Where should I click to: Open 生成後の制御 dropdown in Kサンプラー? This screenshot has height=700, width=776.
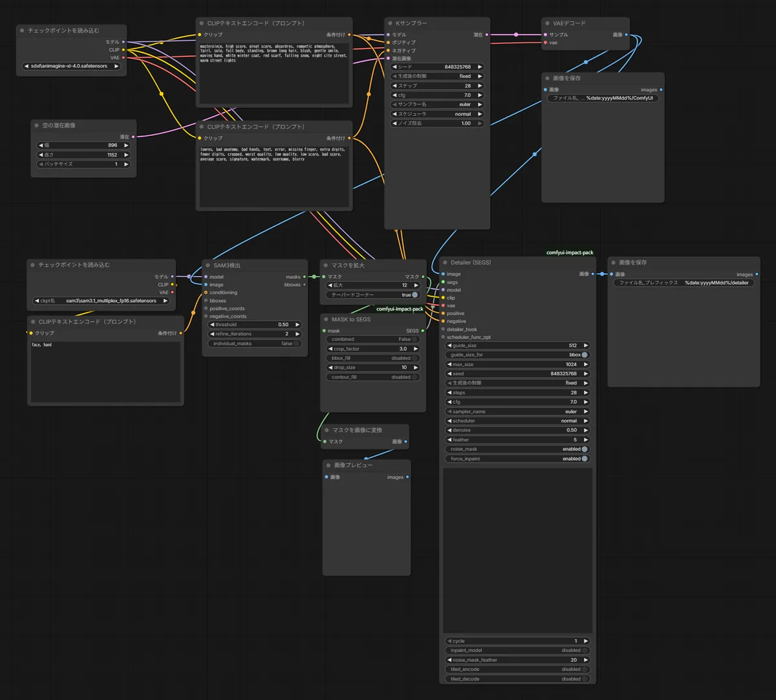pos(436,76)
